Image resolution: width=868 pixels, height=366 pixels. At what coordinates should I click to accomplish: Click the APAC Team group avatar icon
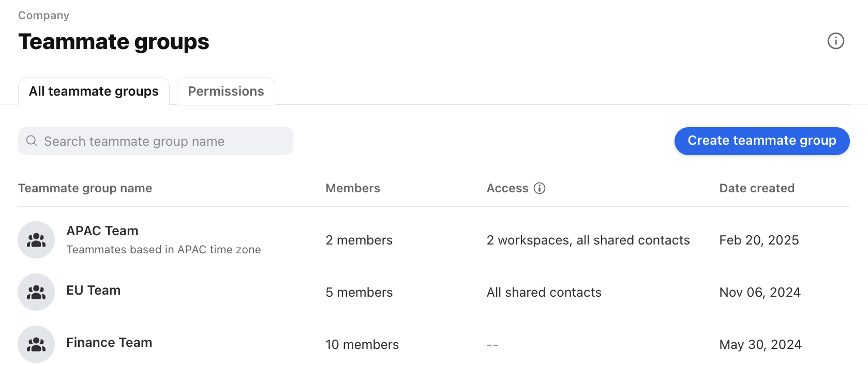point(36,240)
